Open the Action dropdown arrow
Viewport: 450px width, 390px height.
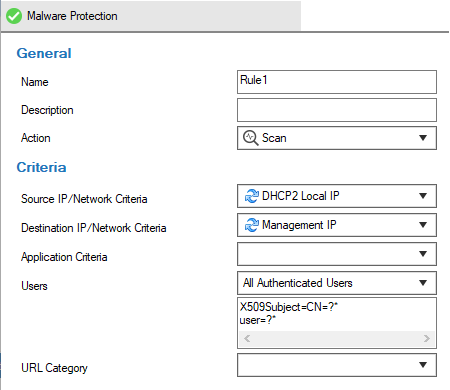[x=423, y=138]
